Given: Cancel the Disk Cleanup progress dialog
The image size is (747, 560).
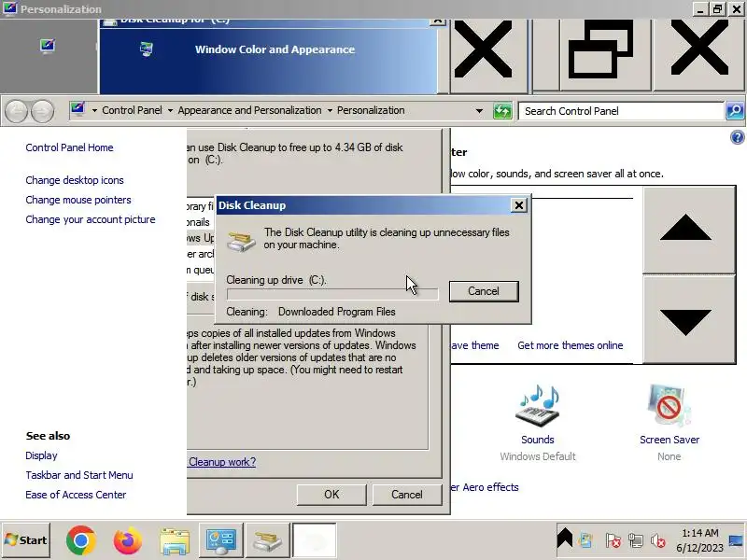Looking at the screenshot, I should (484, 291).
